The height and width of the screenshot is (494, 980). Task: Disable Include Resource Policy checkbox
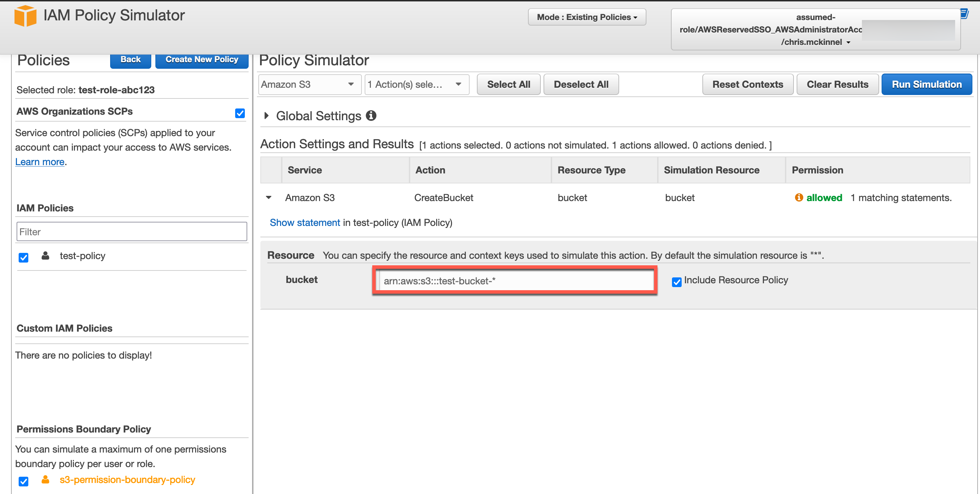click(x=676, y=282)
